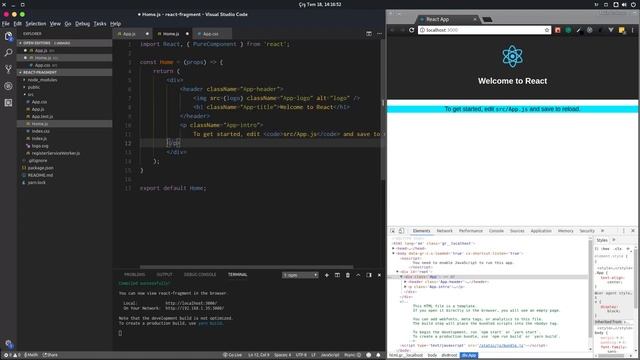Close the DevTools panel

pyautogui.click(x=633, y=231)
